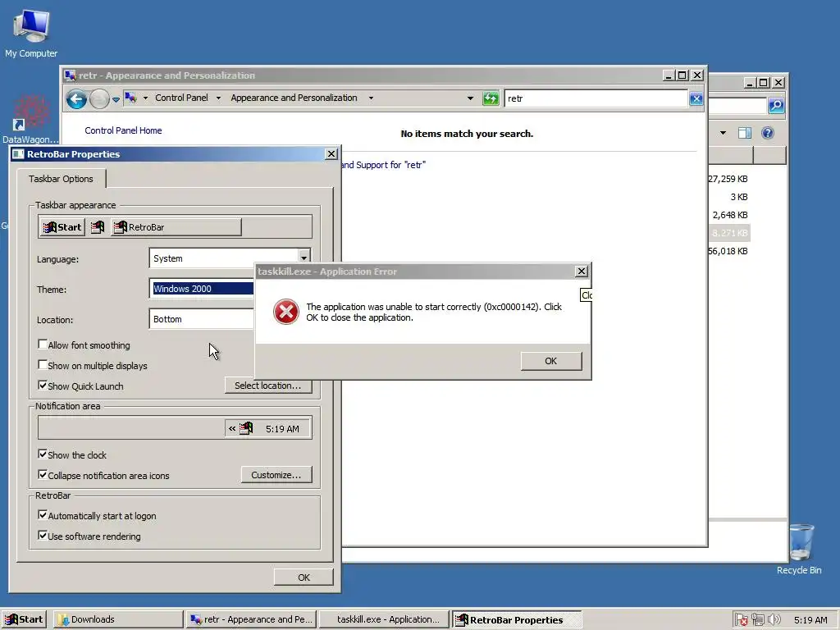
Task: Disable Use software rendering
Action: [x=43, y=535]
